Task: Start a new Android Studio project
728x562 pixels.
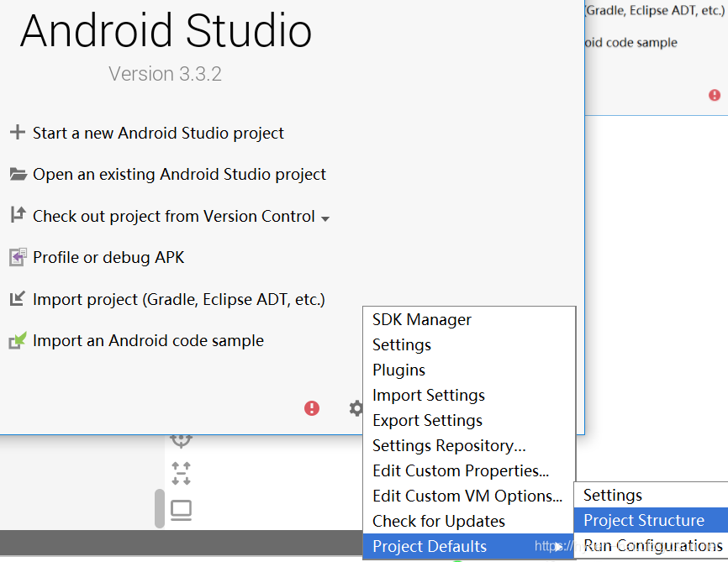Action: pos(158,134)
